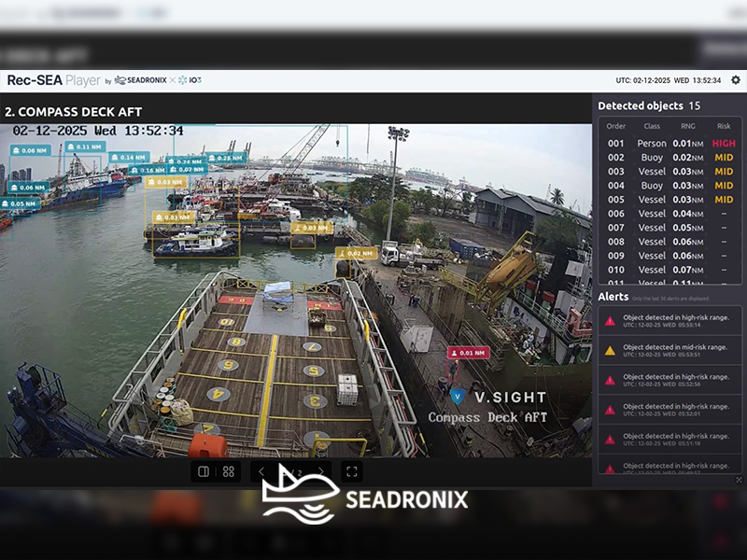This screenshot has height=560, width=747.
Task: Open the settings gear icon
Action: [736, 80]
